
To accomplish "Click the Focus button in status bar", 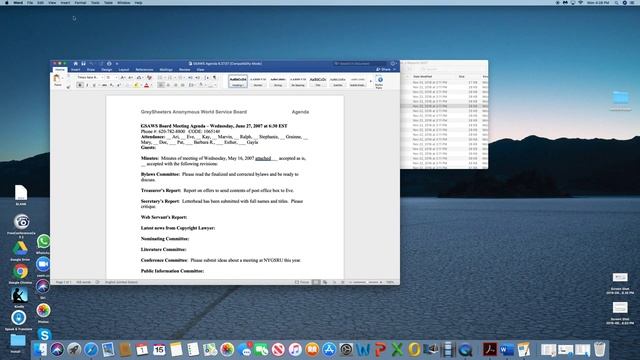I will [x=302, y=282].
